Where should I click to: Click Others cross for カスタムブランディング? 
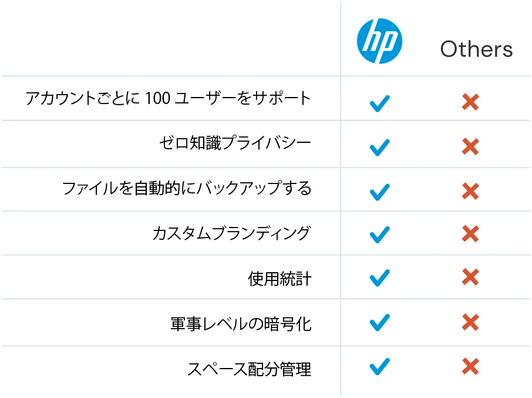click(470, 234)
